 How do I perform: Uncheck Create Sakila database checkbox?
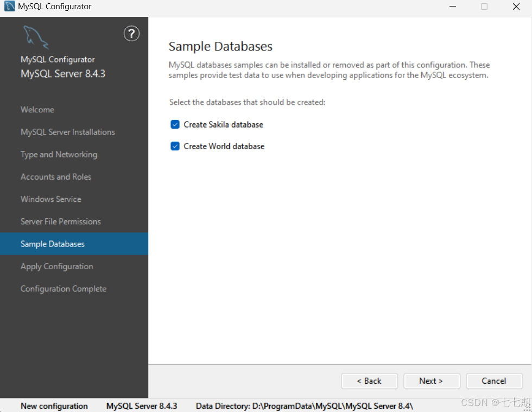click(x=175, y=124)
